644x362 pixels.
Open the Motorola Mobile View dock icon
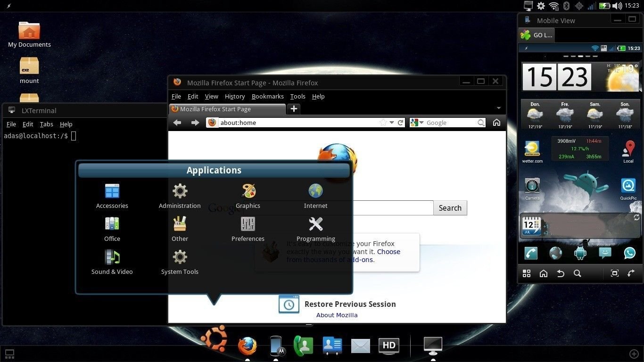[277, 346]
